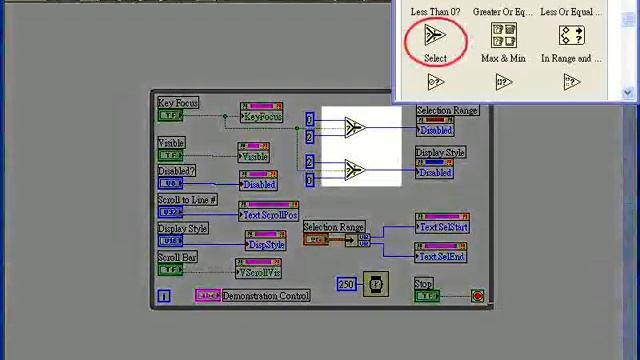Click the Key Focus label
The image size is (640, 360).
click(178, 103)
